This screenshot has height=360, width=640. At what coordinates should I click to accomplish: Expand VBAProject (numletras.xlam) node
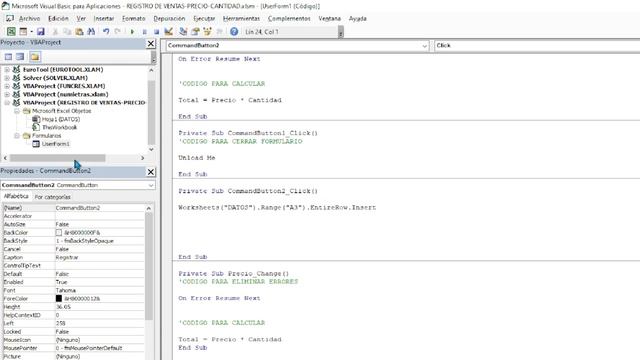pyautogui.click(x=7, y=94)
